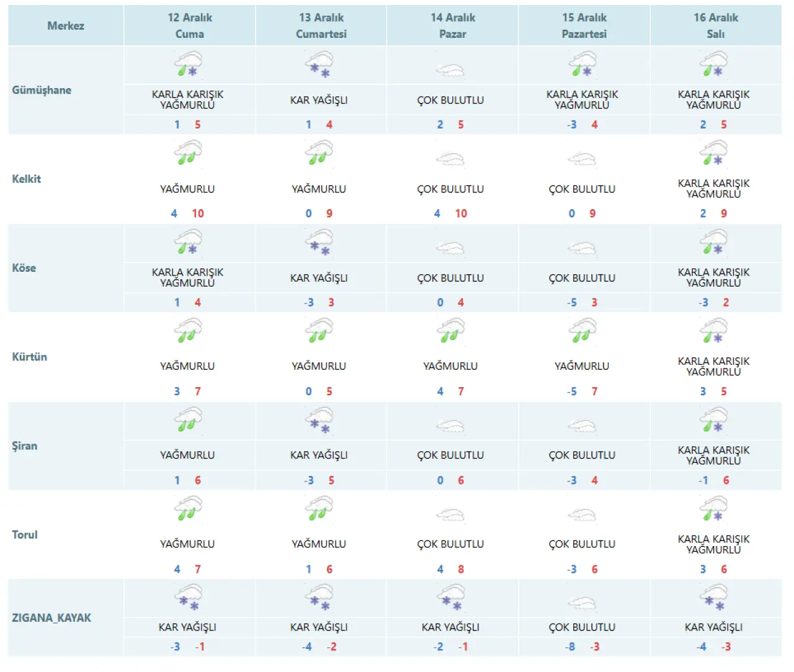This screenshot has height=672, width=794.
Task: Select the 14 Aralık Pazar column header
Action: 453,25
